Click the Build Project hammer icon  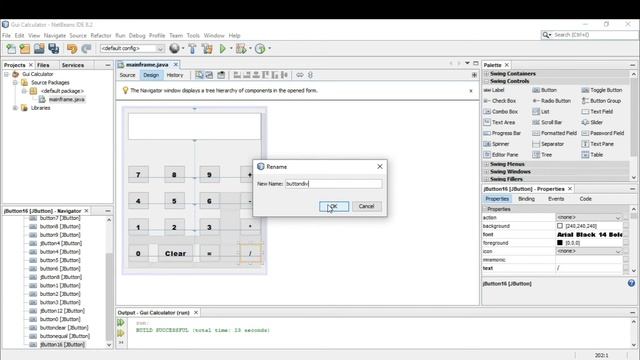coord(192,49)
